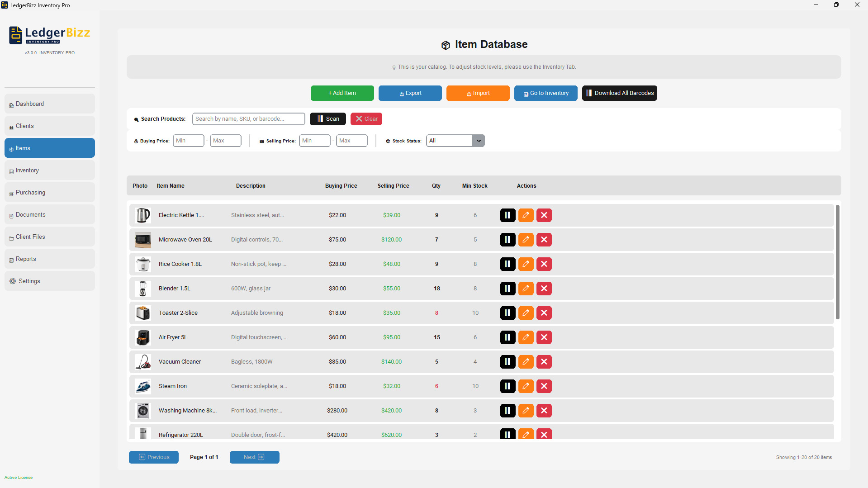Go to the Previous page
Screen dimensions: 868x488
(153, 457)
